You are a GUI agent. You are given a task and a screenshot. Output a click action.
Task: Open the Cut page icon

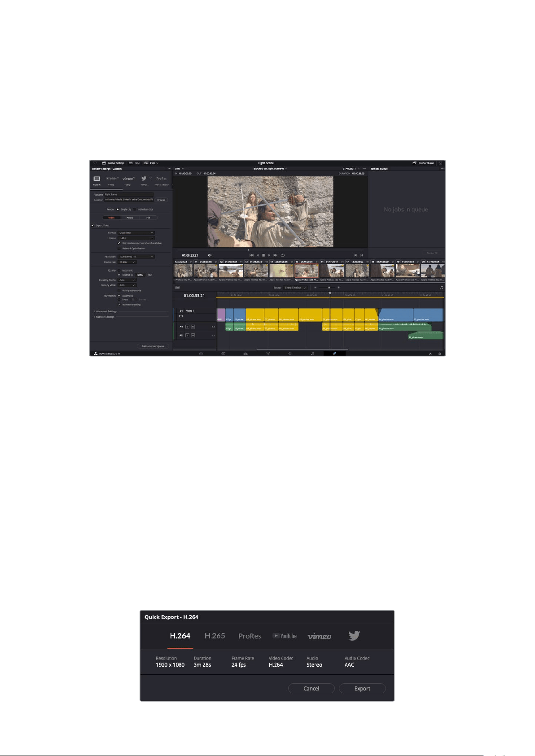223,354
